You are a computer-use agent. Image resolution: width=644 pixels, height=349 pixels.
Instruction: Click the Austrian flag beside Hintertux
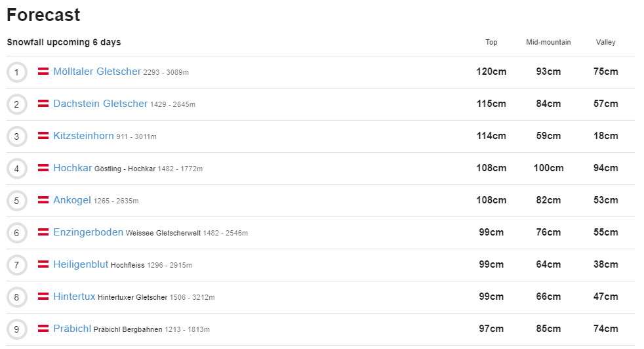pos(43,297)
